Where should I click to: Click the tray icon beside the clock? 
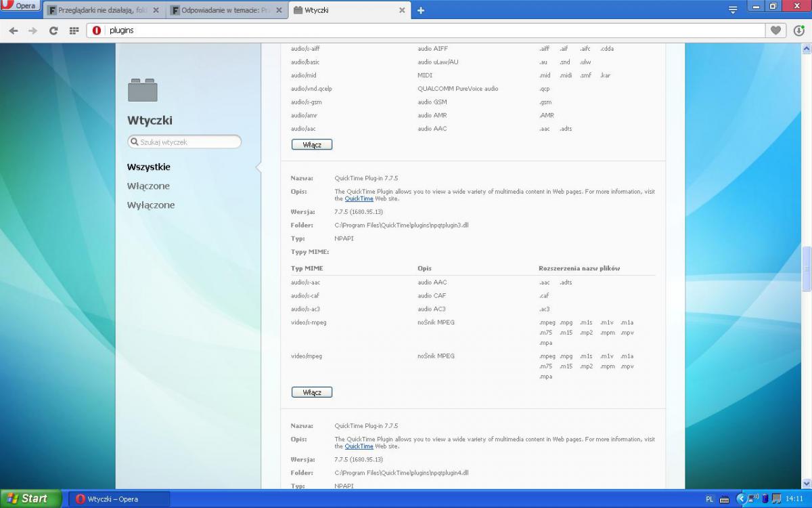(x=776, y=499)
